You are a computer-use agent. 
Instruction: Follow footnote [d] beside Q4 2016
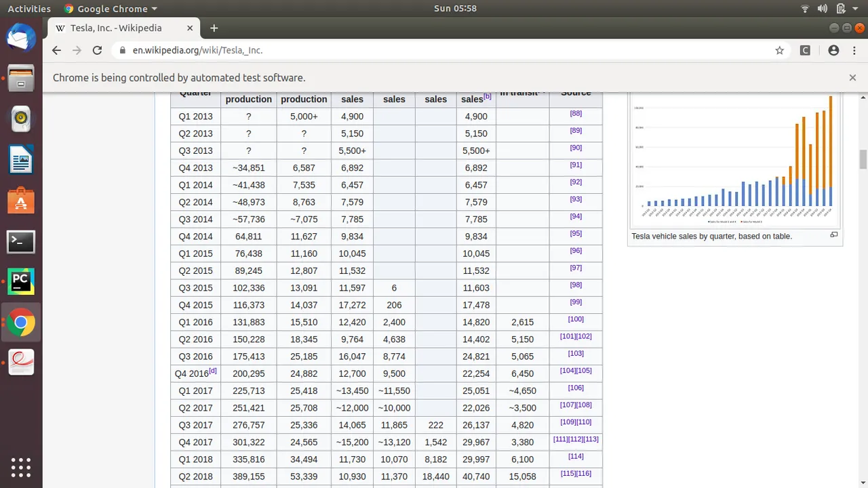[213, 371]
